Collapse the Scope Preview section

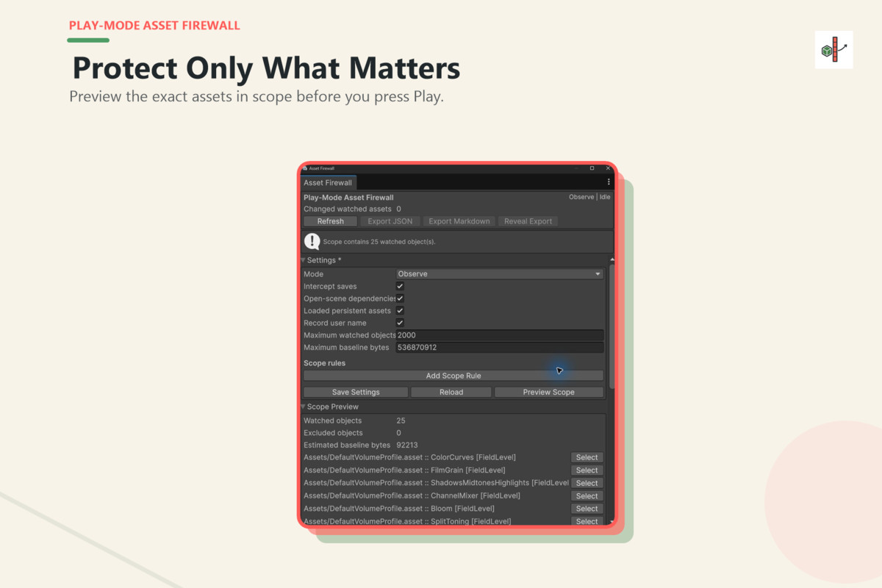click(x=303, y=406)
